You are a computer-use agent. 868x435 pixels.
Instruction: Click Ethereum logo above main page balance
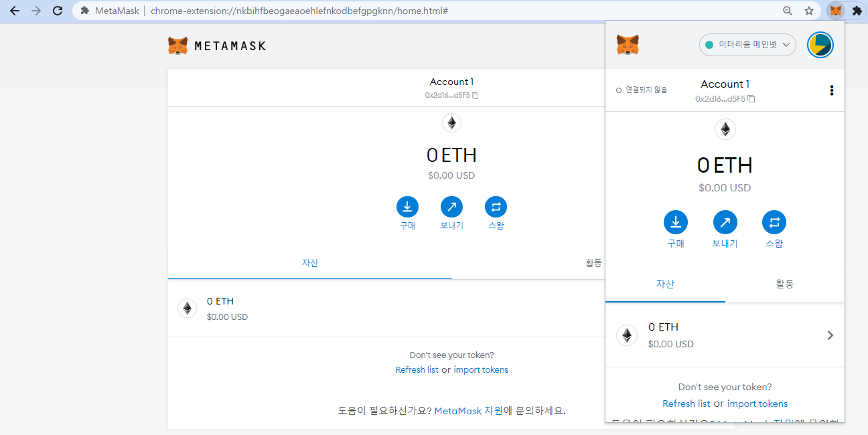(x=451, y=123)
